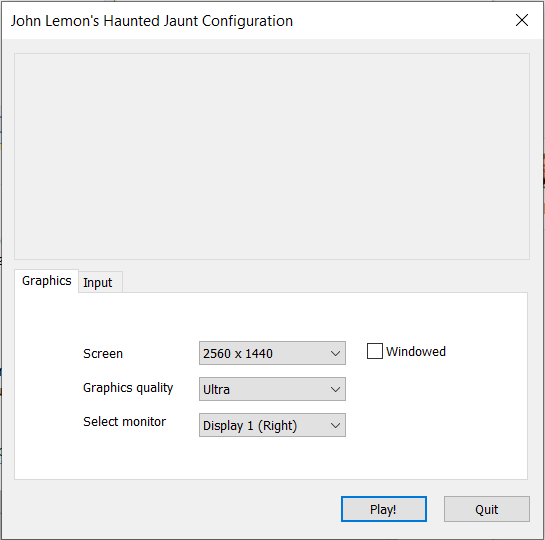545x540 pixels.
Task: Open the Display 1 (Right) monitor dropdown
Action: [272, 425]
